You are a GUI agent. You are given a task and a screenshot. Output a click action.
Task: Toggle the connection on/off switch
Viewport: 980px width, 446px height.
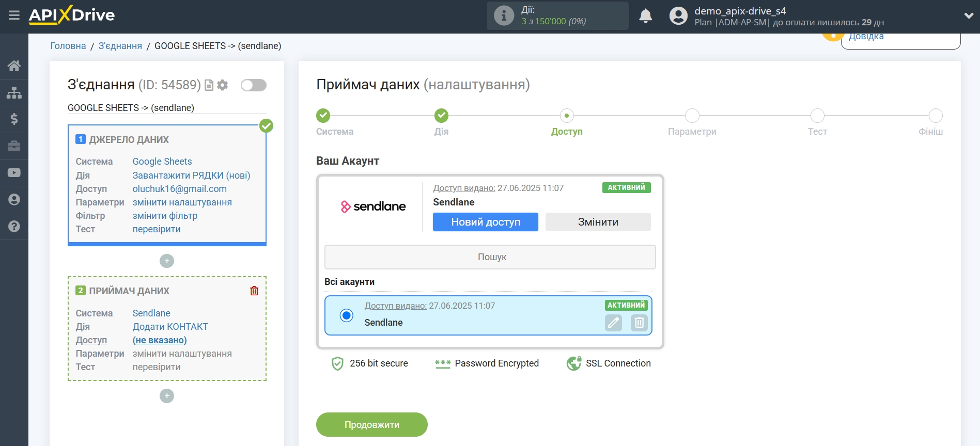254,85
